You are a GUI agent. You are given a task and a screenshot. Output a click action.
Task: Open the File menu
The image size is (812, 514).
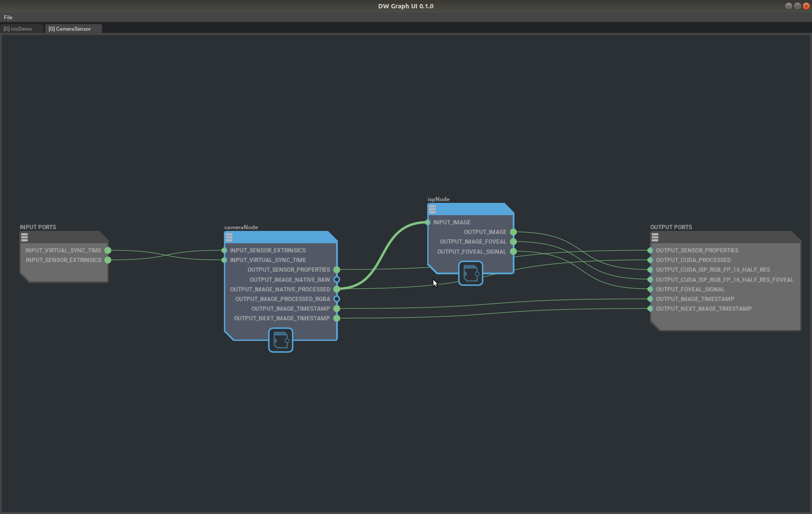pyautogui.click(x=8, y=17)
